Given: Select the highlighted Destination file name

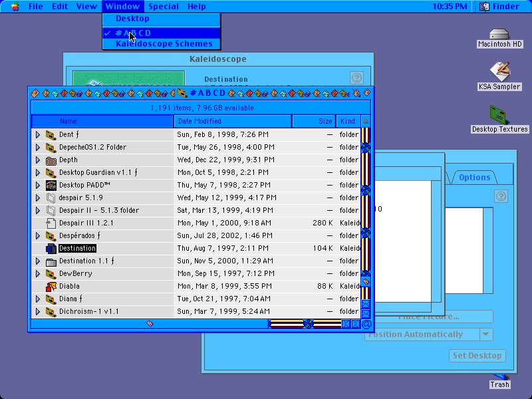Looking at the screenshot, I should point(77,249).
